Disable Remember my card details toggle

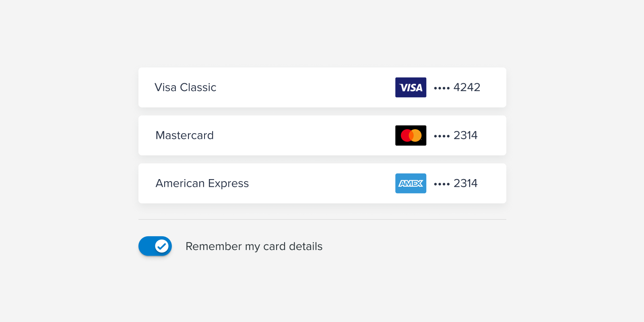pos(155,246)
